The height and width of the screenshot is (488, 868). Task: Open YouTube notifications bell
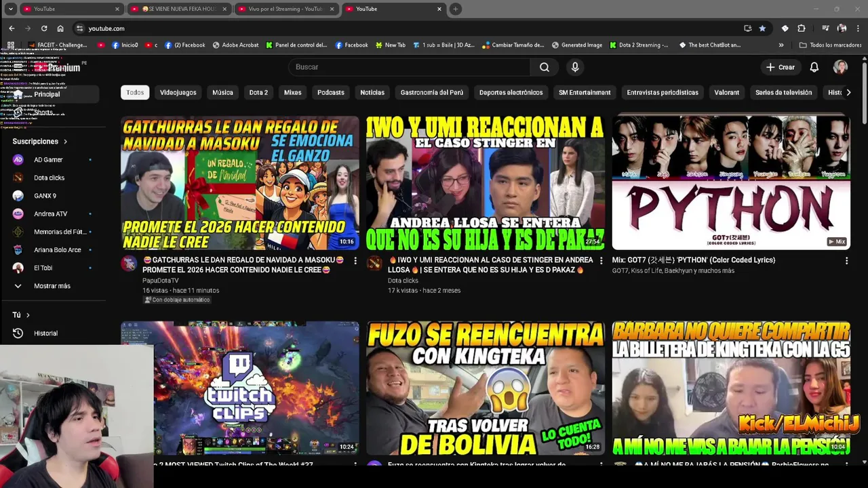[x=814, y=67]
